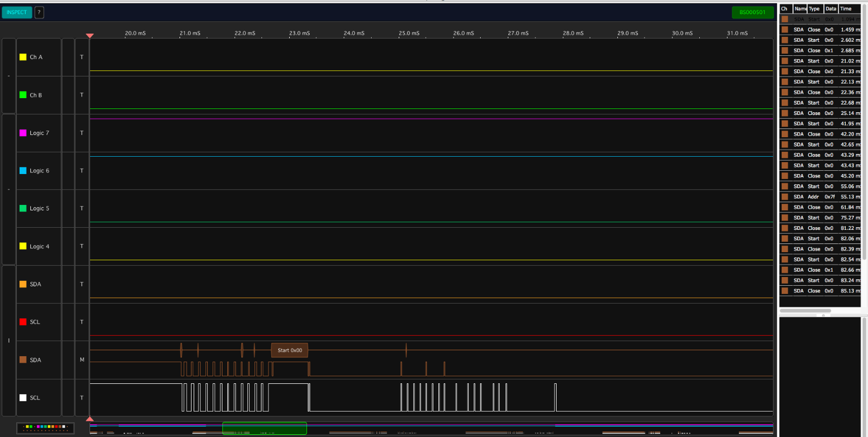Select the SDA Close packet at 61.84 ms
Screen dimensions: 868x437
[820, 207]
